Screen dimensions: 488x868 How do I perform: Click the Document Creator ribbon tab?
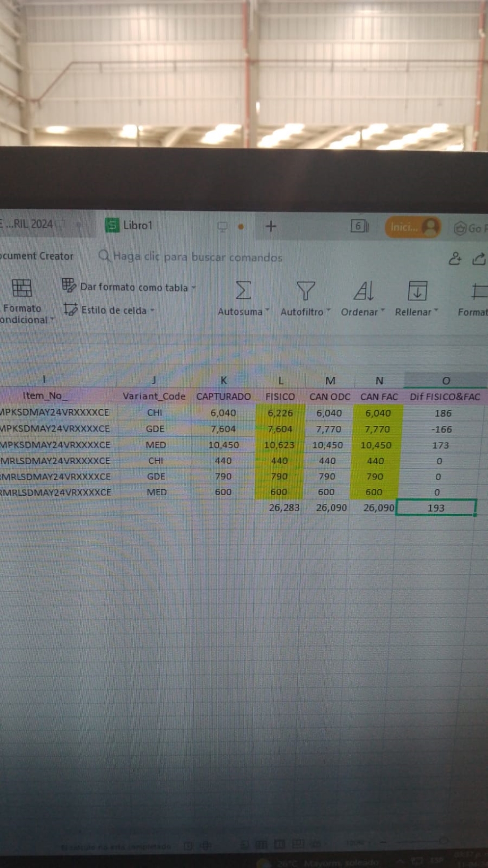[37, 256]
